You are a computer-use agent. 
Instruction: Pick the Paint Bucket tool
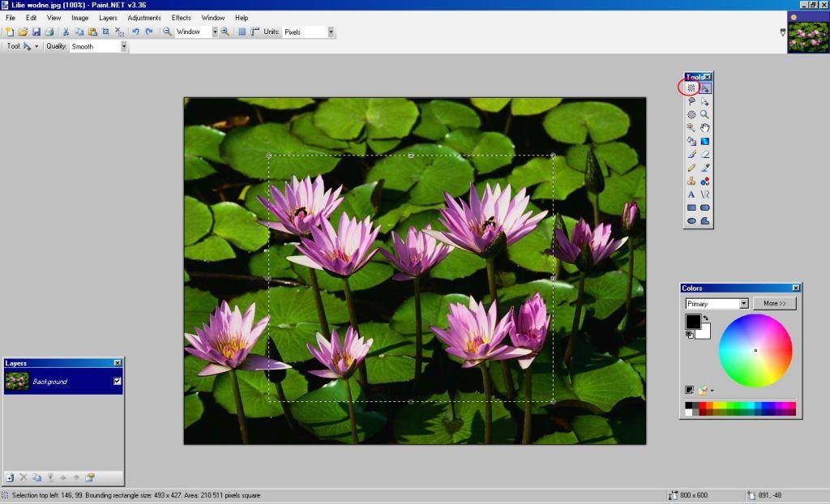691,141
